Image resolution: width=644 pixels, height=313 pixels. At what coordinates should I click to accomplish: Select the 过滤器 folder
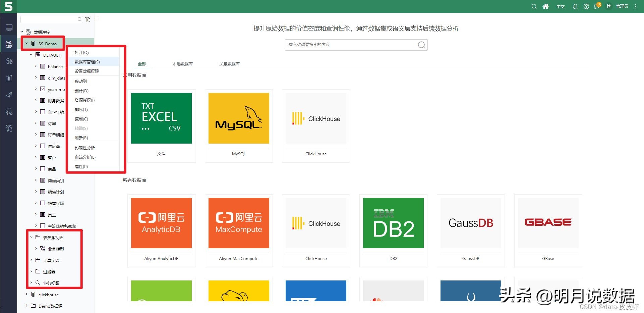coord(49,272)
